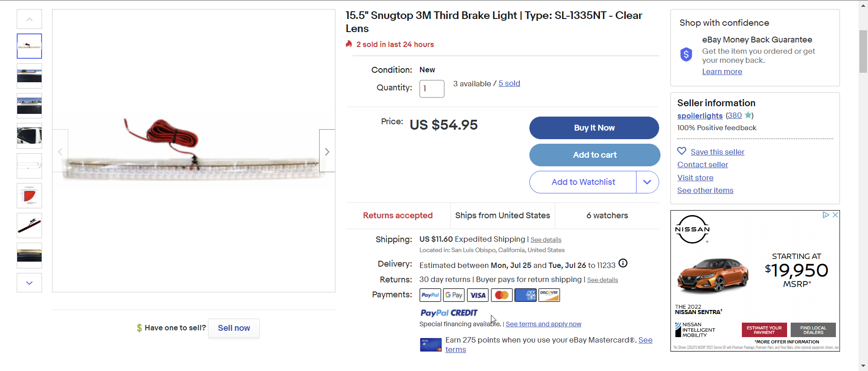Click the money back guarantee shield icon
This screenshot has height=371, width=868.
pos(686,55)
